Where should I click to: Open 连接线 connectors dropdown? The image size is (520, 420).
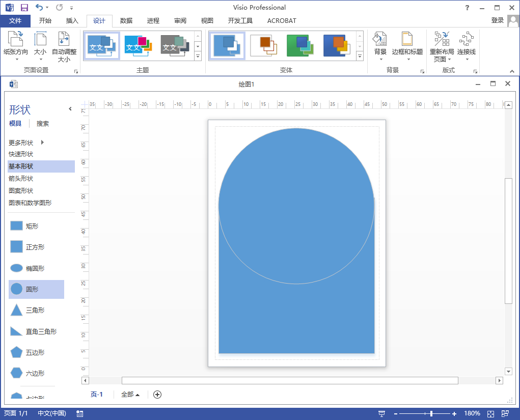pos(467,46)
